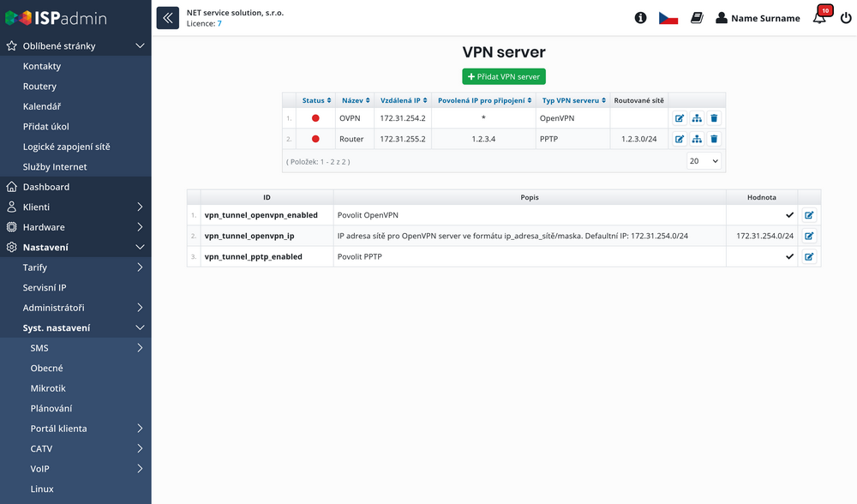Edit the OVPN server row

click(x=680, y=118)
